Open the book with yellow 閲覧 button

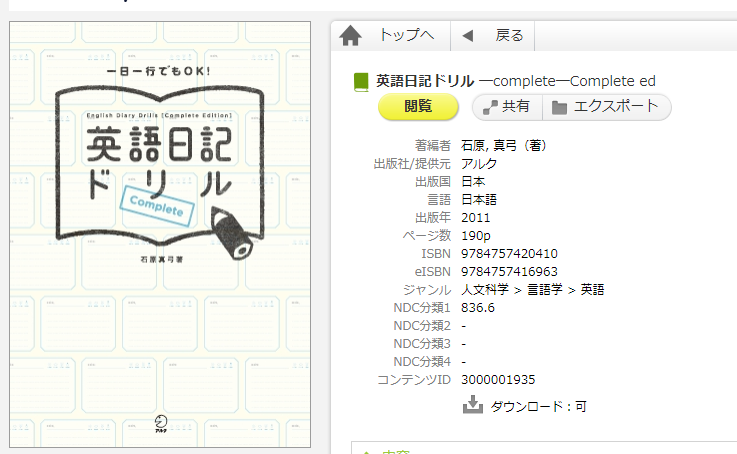418,107
